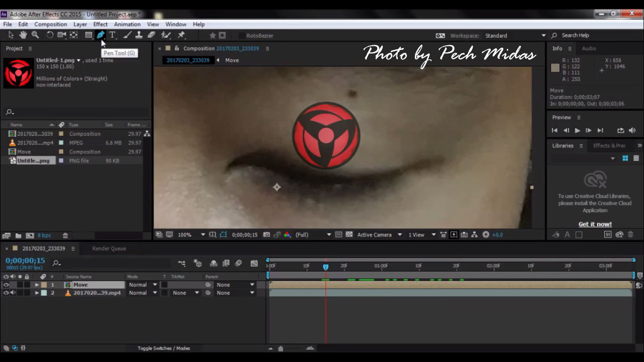Open TrkMat dropdown for the mp4 layer
This screenshot has width=644, height=362.
(186, 293)
